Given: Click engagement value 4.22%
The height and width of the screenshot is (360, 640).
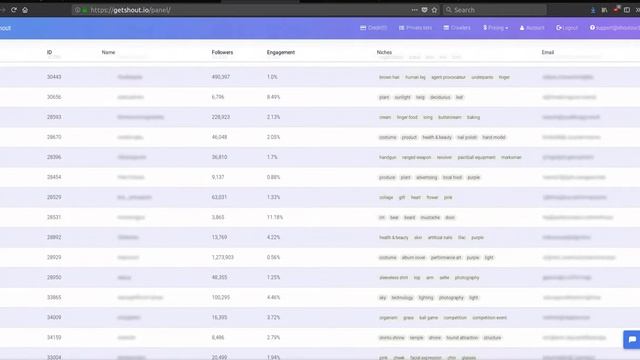Looking at the screenshot, I should tap(273, 237).
